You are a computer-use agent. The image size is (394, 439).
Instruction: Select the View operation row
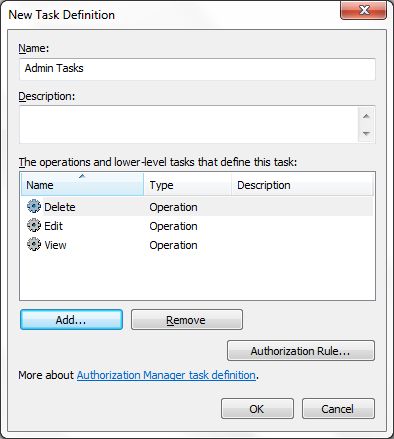coord(197,245)
